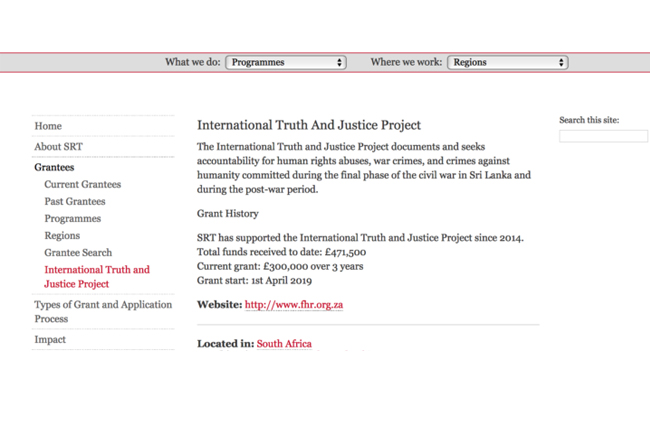This screenshot has height=433, width=650.
Task: Click the Grant start 1st April 2019 line
Action: [x=255, y=281]
